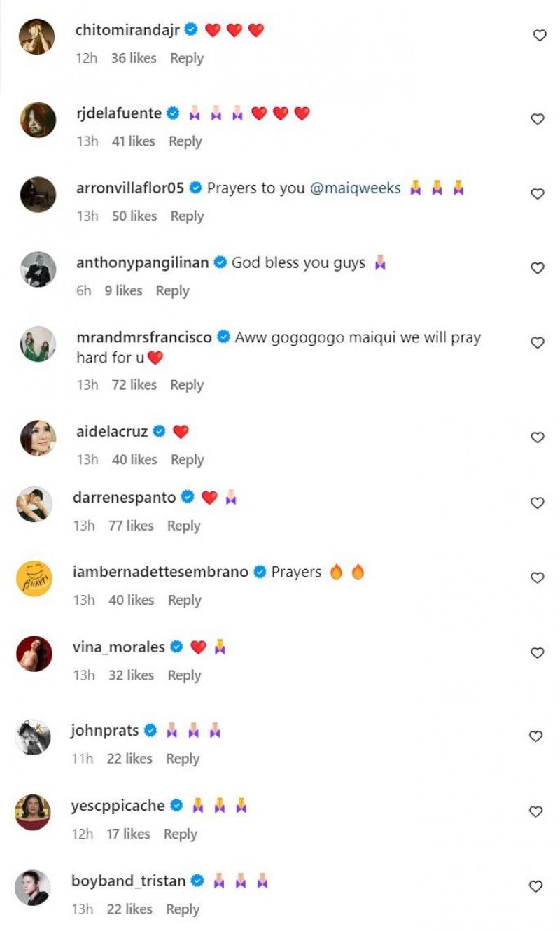The height and width of the screenshot is (931, 560).
Task: Tap heart on johnprats's comment
Action: [535, 736]
